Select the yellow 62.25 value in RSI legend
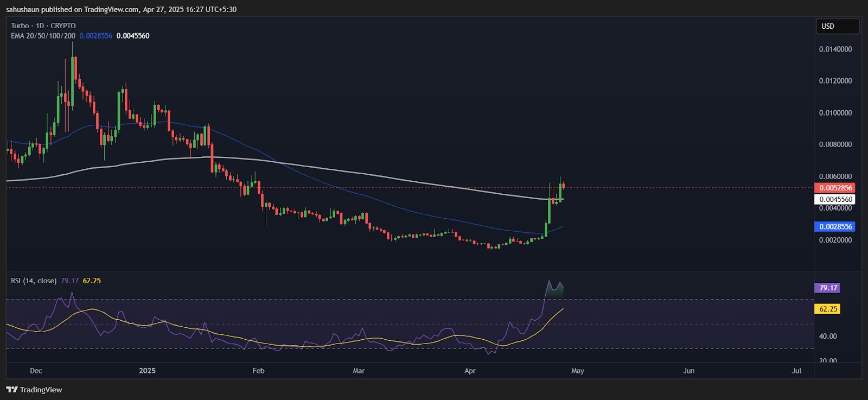 [92, 281]
